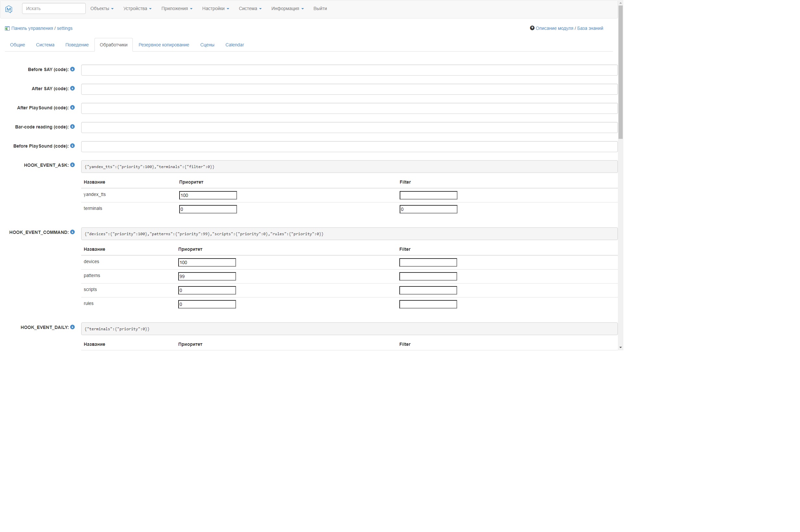Image resolution: width=800 pixels, height=532 pixels.
Task: Open the Настройки dropdown menu
Action: (215, 8)
